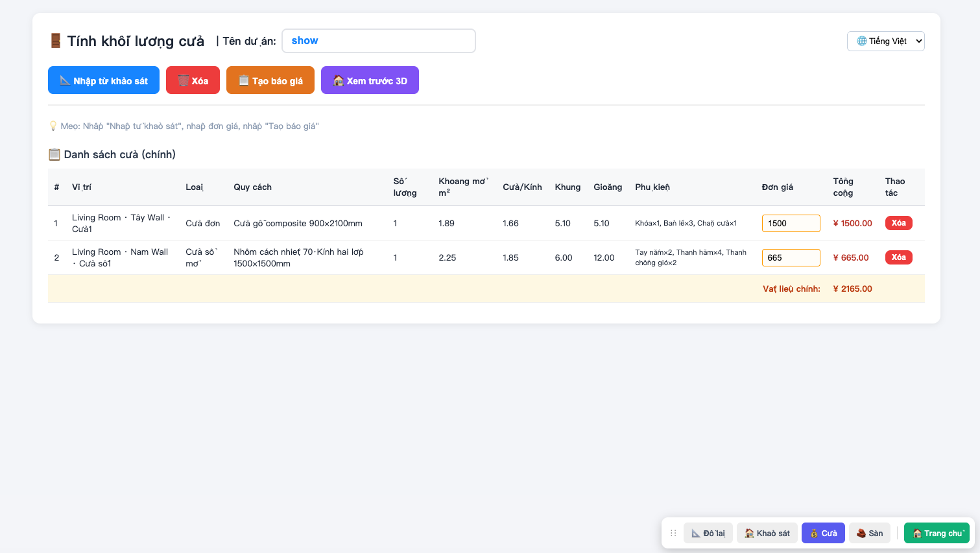Click the ¥ 2165.00 grand total
This screenshot has width=980, height=553.
pyautogui.click(x=853, y=289)
